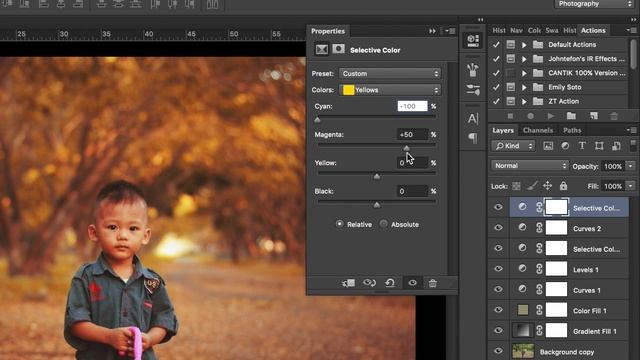Select the Layers tab
Viewport: 640px width, 360px height.
tap(503, 130)
